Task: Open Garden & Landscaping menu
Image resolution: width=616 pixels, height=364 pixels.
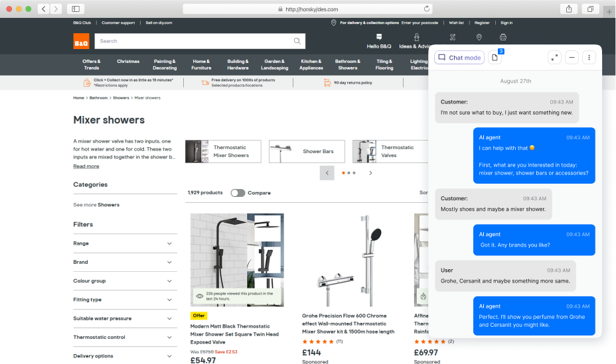Action: 275,65
